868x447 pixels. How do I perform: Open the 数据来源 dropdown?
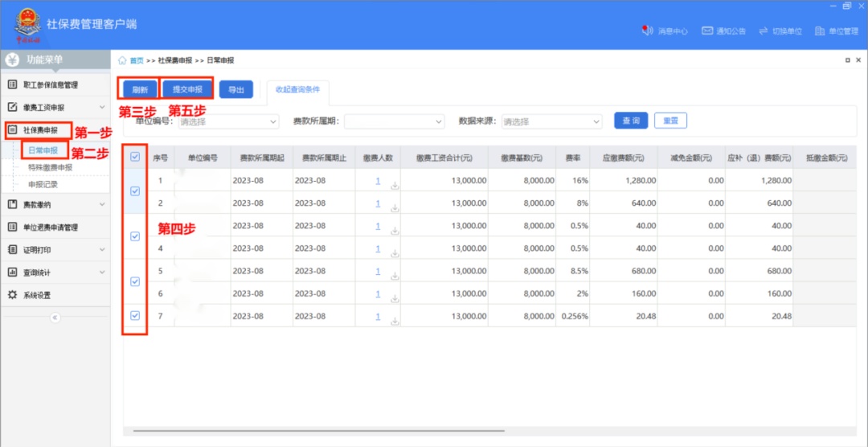click(x=552, y=121)
